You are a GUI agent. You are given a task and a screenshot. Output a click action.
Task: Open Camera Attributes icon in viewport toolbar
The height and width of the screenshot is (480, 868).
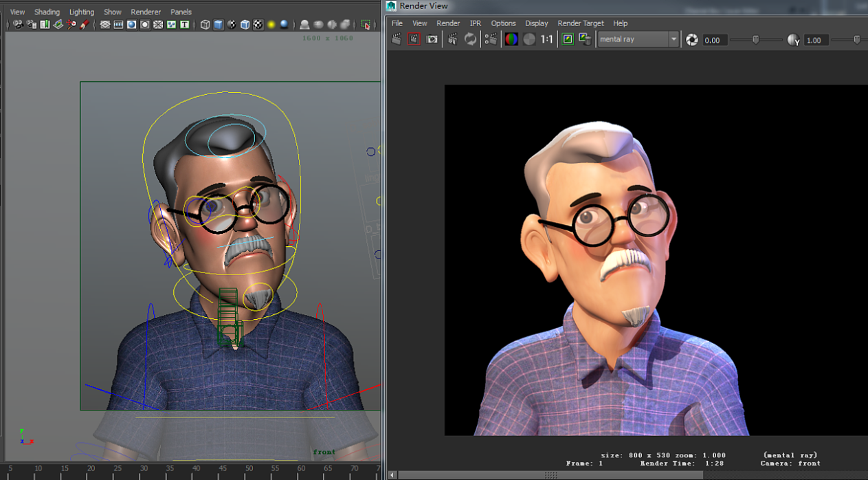click(x=32, y=25)
